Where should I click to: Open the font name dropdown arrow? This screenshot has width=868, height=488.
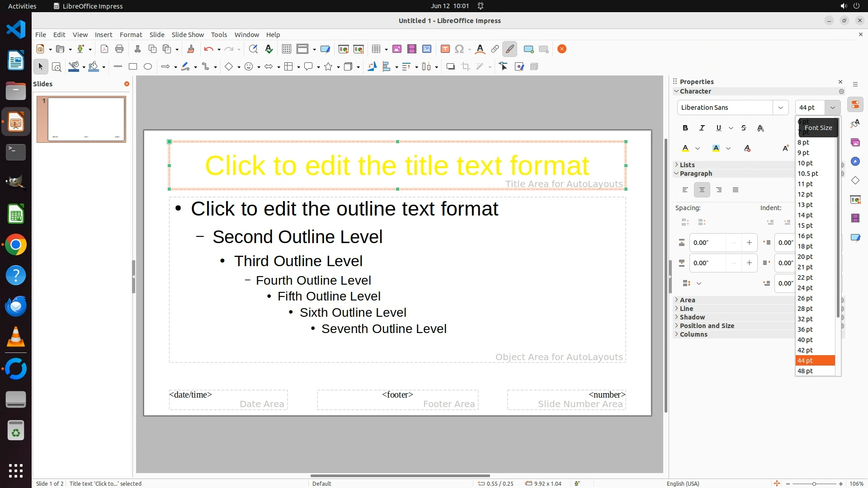coord(780,108)
